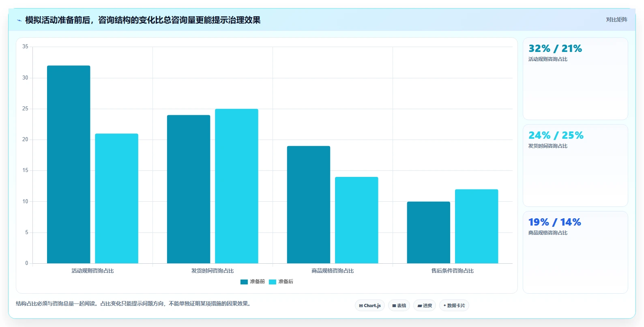Click the 商品规格咨询占比 x-axis label
The image size is (644, 327).
tap(333, 271)
